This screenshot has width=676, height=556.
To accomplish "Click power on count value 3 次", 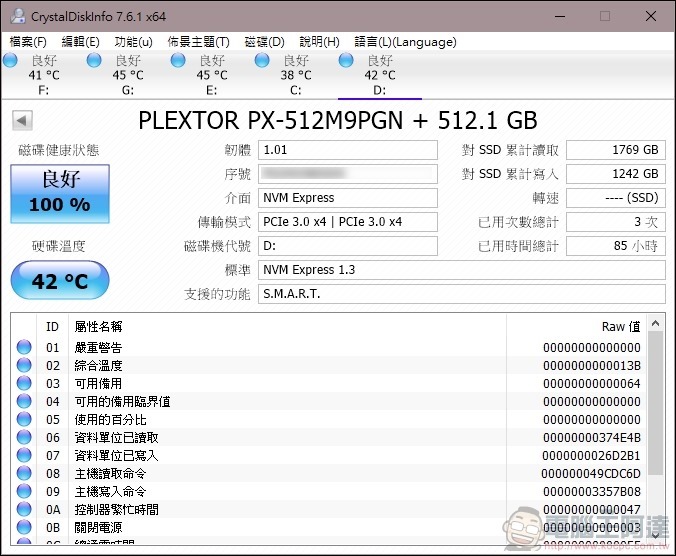I will click(x=616, y=222).
